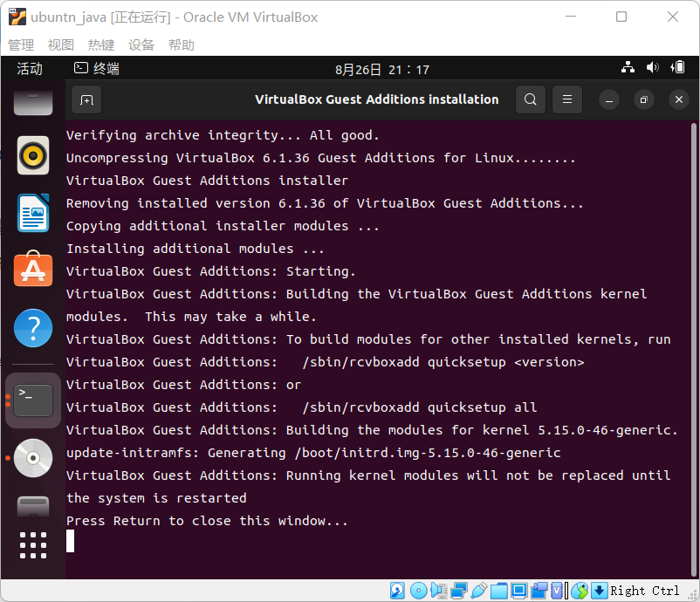Click the battery power icon in top bar
The width and height of the screenshot is (700, 602).
tap(677, 68)
